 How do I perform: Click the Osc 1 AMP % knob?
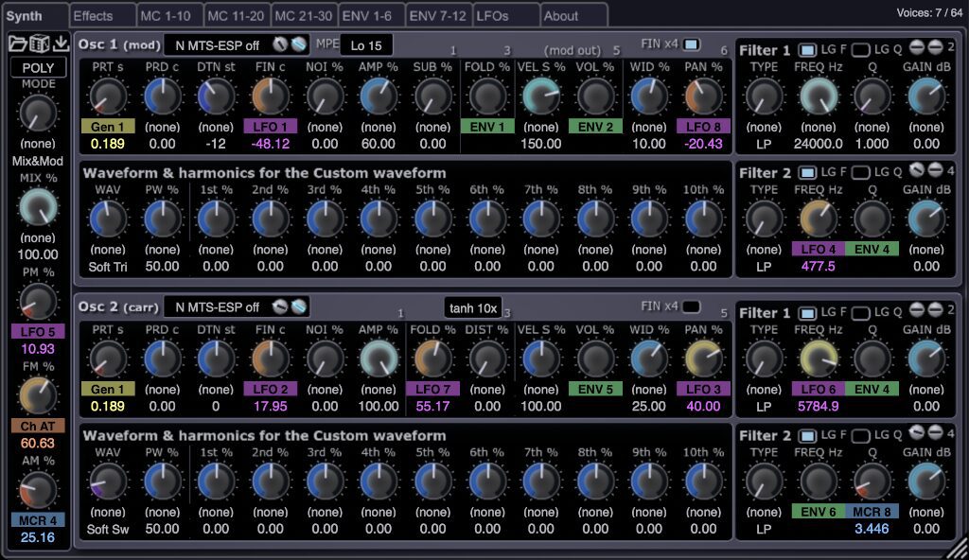coord(379,96)
